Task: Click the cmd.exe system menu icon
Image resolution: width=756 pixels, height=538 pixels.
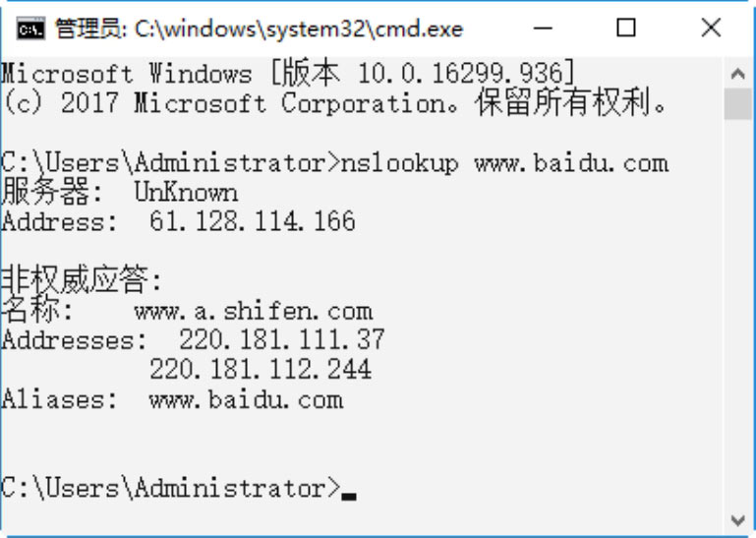Action: 30,29
